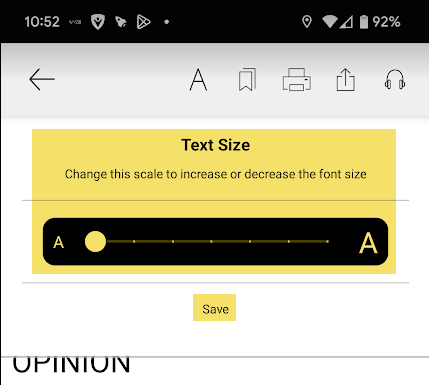Listen to the article with headphones icon
The image size is (429, 385).
point(395,79)
